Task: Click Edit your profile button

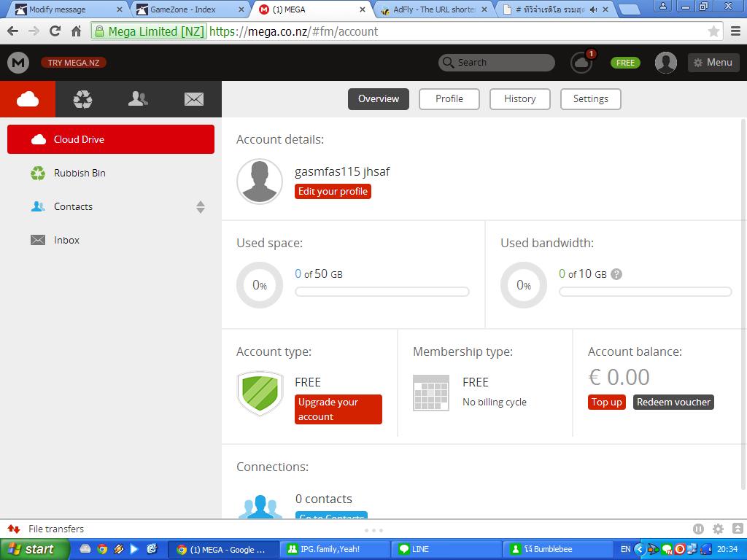Action: pyautogui.click(x=333, y=192)
